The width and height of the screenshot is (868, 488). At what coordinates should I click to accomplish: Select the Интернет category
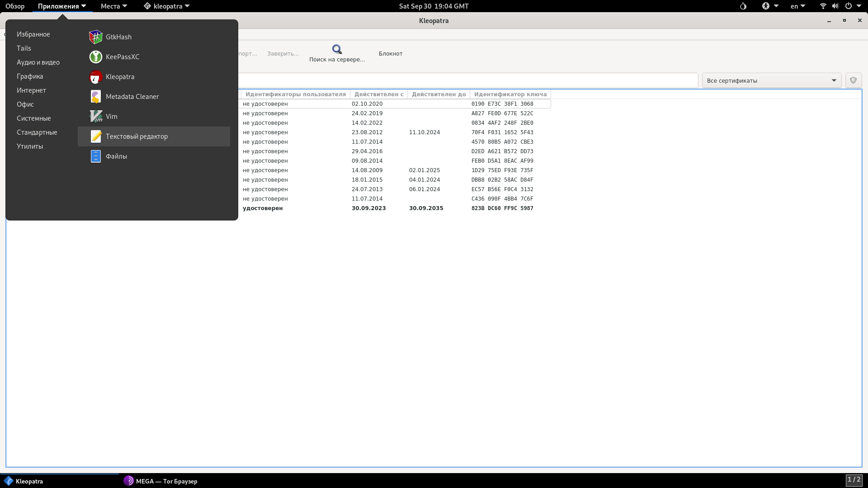pos(31,90)
